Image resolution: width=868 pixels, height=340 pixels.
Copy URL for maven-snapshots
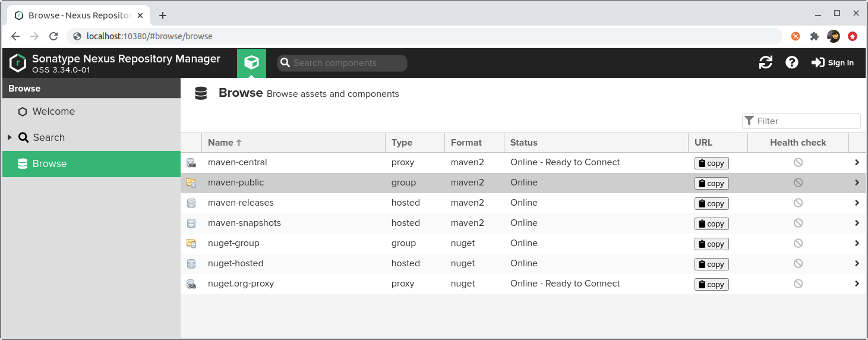711,223
